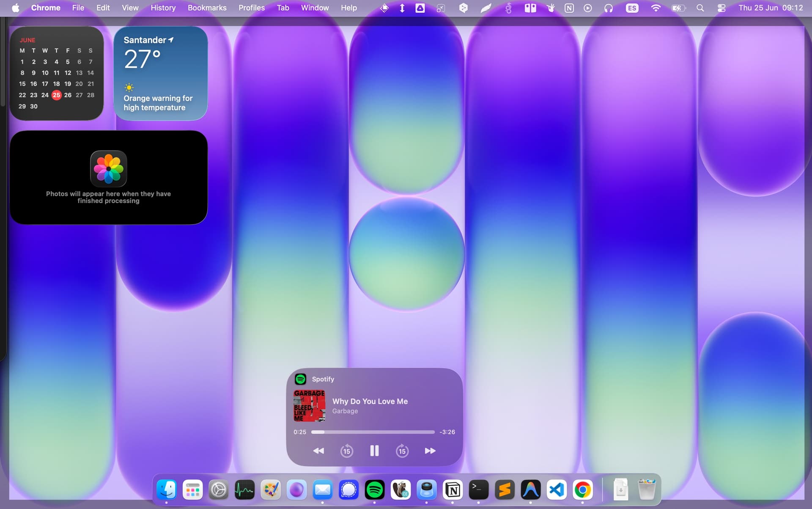Click the feather icon in menu bar
This screenshot has height=509, width=812.
[x=486, y=8]
